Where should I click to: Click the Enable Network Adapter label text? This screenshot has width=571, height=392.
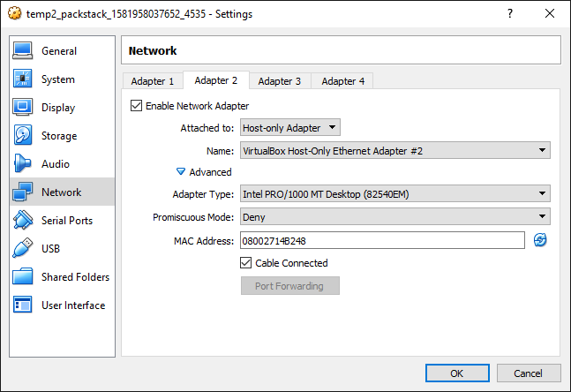click(x=197, y=106)
